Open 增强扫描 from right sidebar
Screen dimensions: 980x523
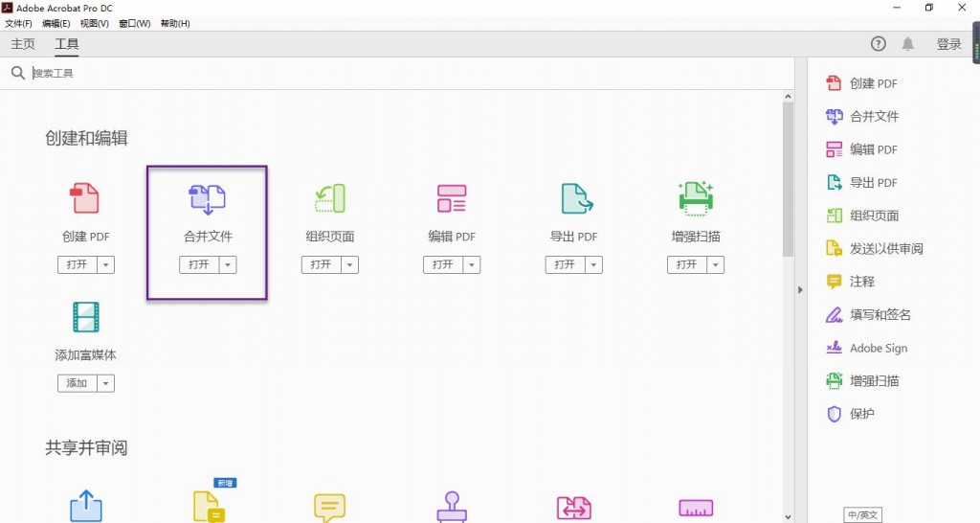[x=862, y=380]
